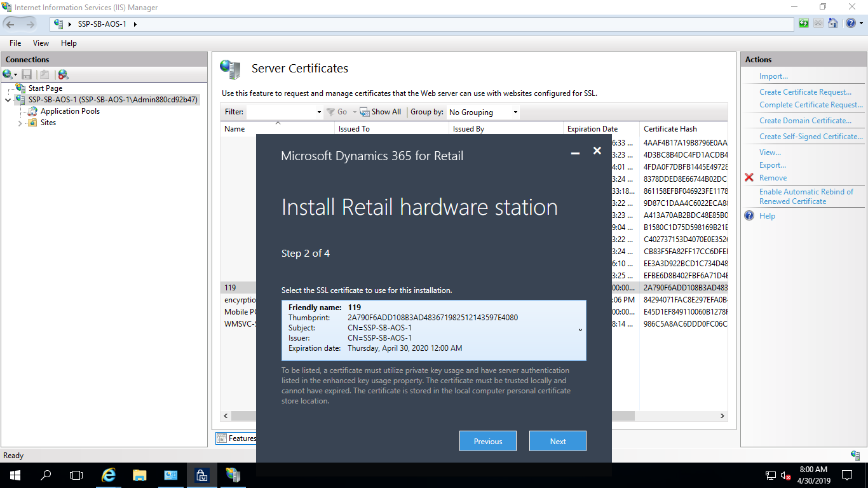Click the Server Certificates header icon

[230, 69]
